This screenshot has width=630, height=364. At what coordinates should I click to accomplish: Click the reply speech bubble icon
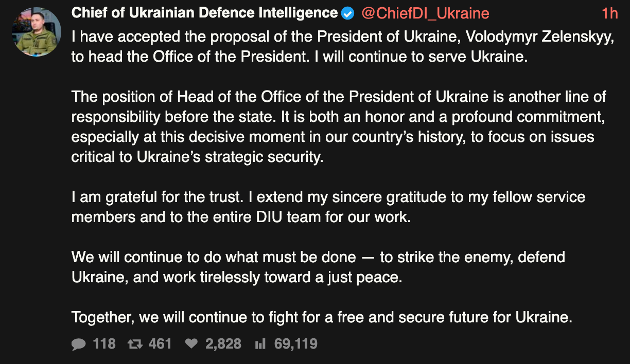pos(79,344)
